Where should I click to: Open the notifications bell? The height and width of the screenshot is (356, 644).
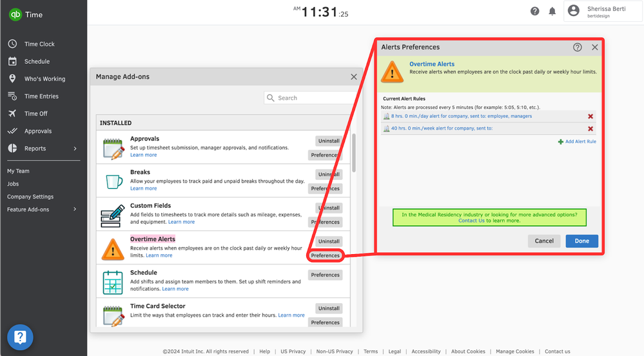click(x=552, y=11)
